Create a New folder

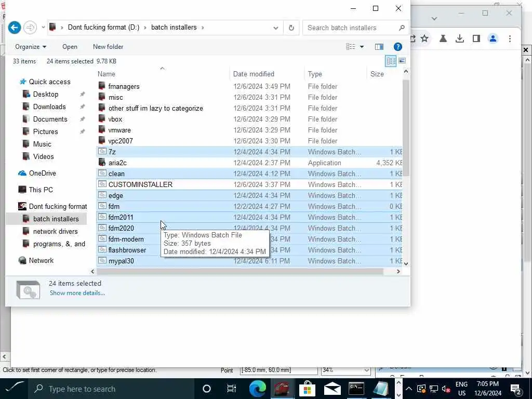click(x=108, y=47)
